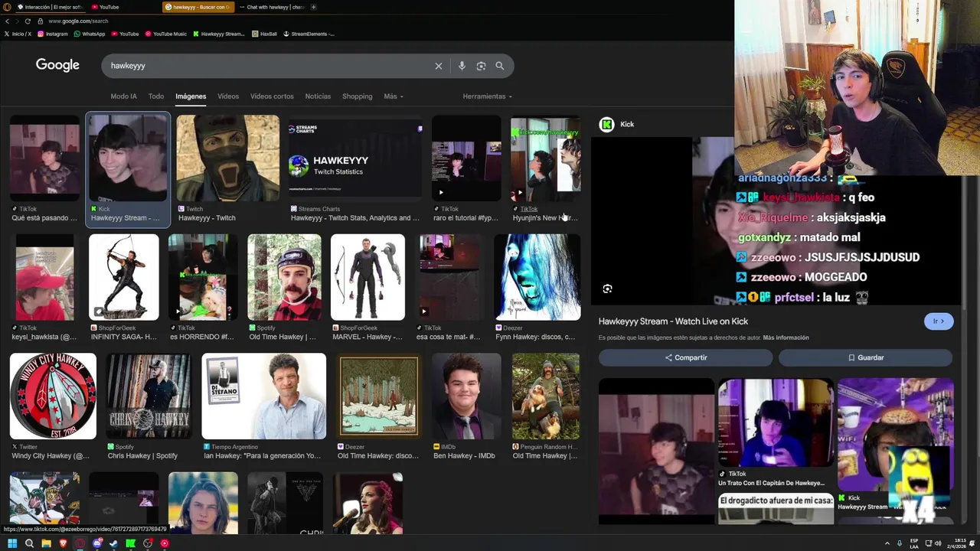980x551 pixels.
Task: Search inside the preview image with the Lens icon
Action: (607, 289)
